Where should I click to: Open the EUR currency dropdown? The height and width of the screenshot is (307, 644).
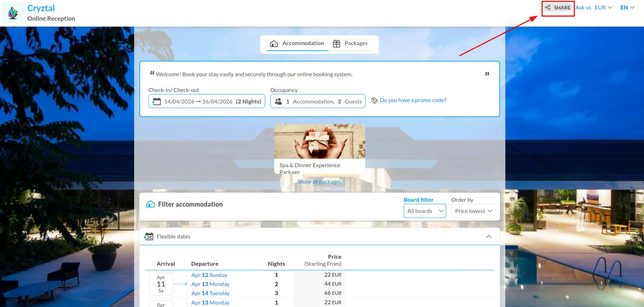[603, 7]
